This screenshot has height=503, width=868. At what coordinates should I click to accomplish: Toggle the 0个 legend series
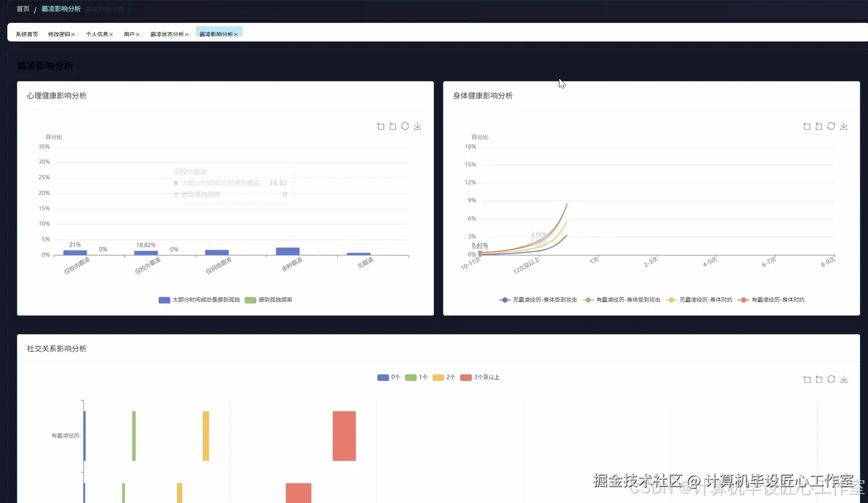389,377
